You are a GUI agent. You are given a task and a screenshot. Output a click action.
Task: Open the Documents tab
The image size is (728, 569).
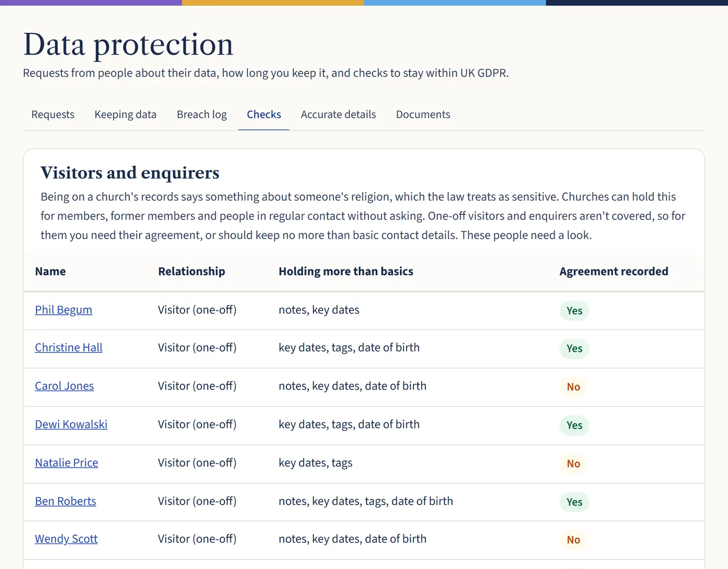423,114
